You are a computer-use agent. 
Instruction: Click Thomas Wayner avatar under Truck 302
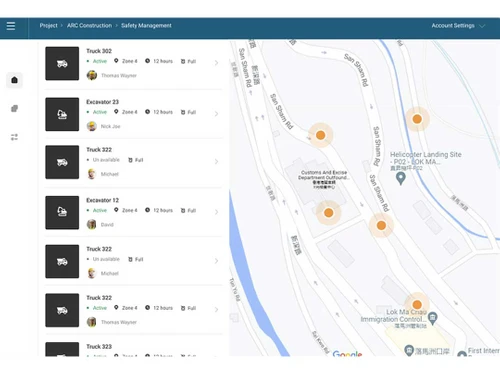coord(92,75)
